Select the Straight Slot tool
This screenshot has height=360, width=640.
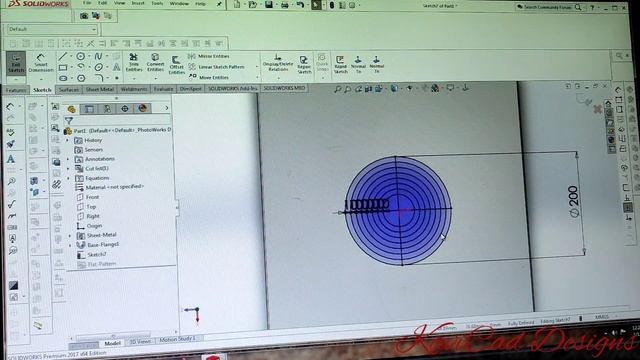(x=63, y=78)
